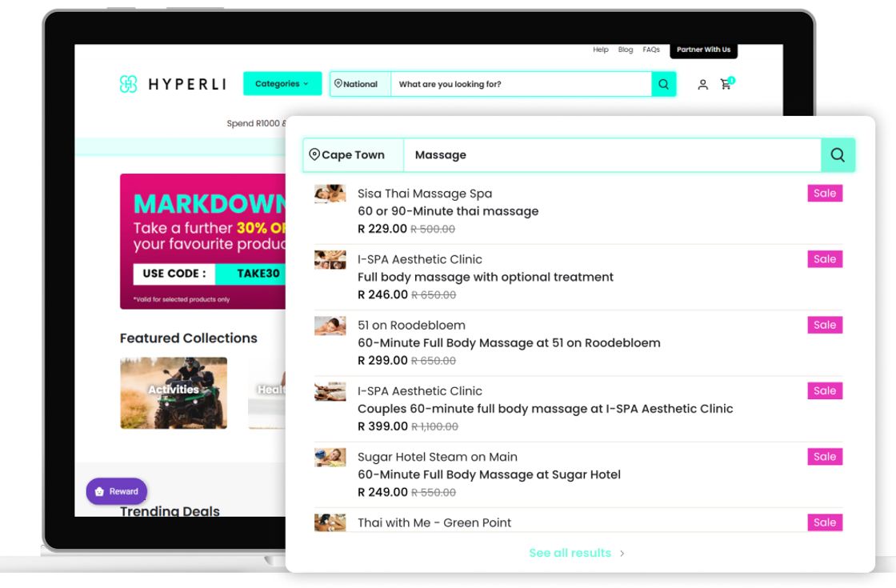
Task: Select 60-Minute Full Body Massage at 51 on Roodebloem
Action: click(x=509, y=343)
